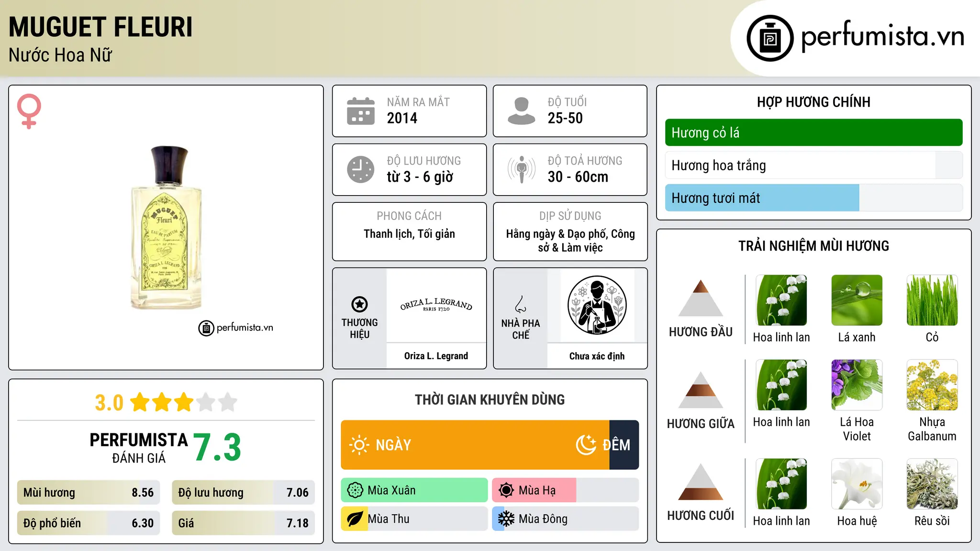This screenshot has height=551, width=980.
Task: Open the Hoa linh lan top note image
Action: 781,300
